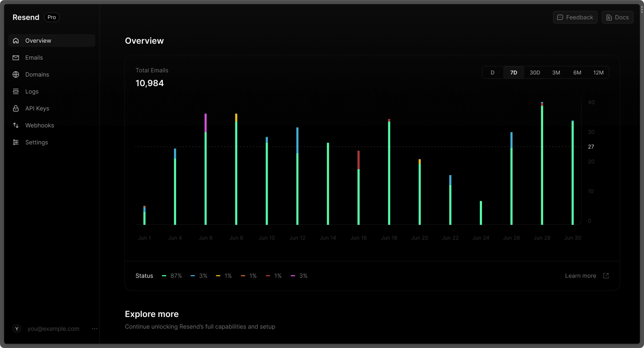Click the user options menu button

94,329
